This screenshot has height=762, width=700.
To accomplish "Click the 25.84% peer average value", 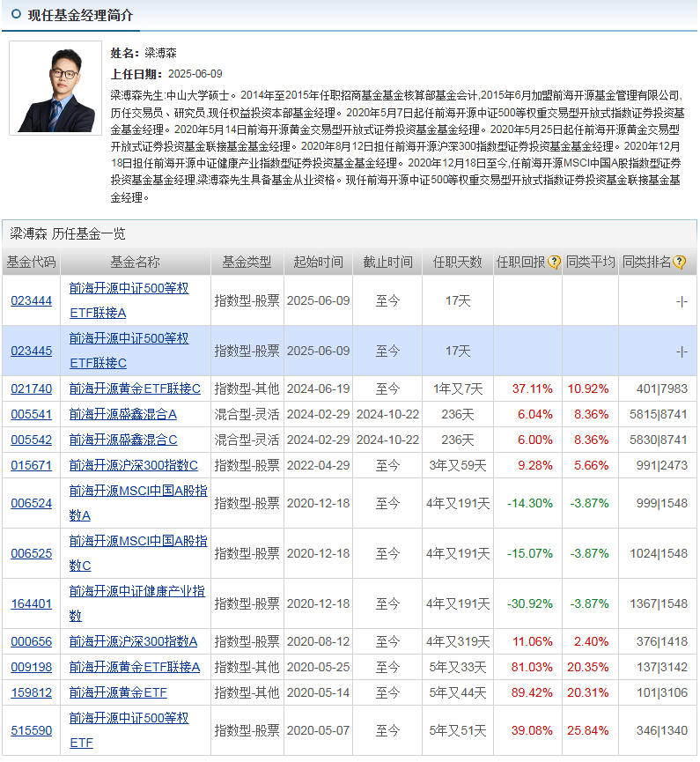I will click(588, 730).
